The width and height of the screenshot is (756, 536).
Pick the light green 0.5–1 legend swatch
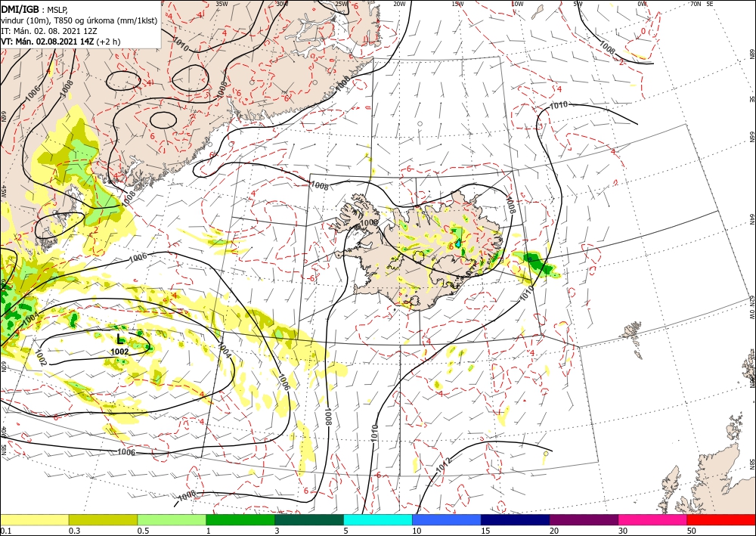[172, 519]
